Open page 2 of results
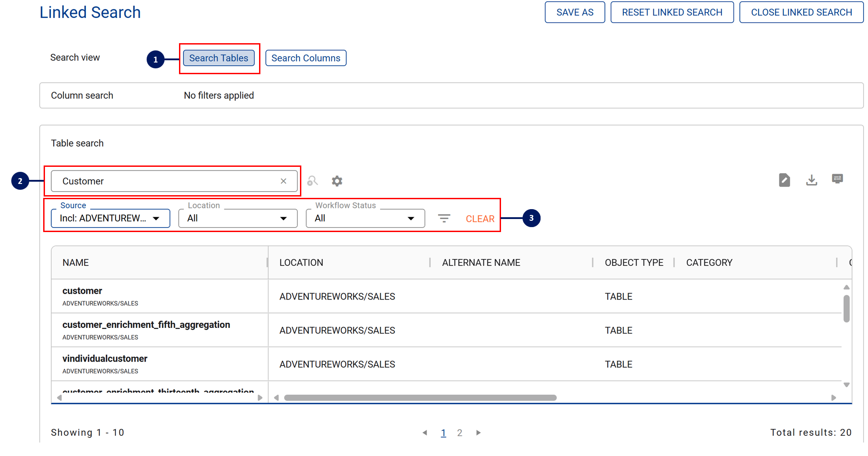868x456 pixels. 460,433
